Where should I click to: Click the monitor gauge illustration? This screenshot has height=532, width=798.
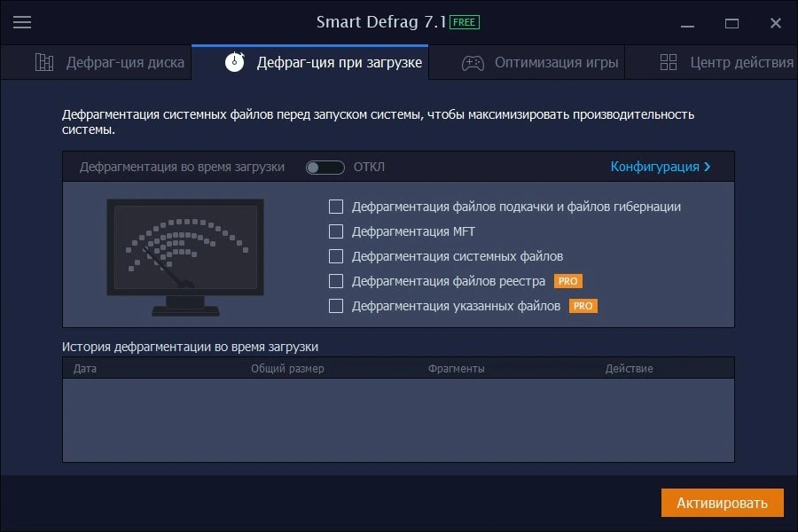click(185, 257)
